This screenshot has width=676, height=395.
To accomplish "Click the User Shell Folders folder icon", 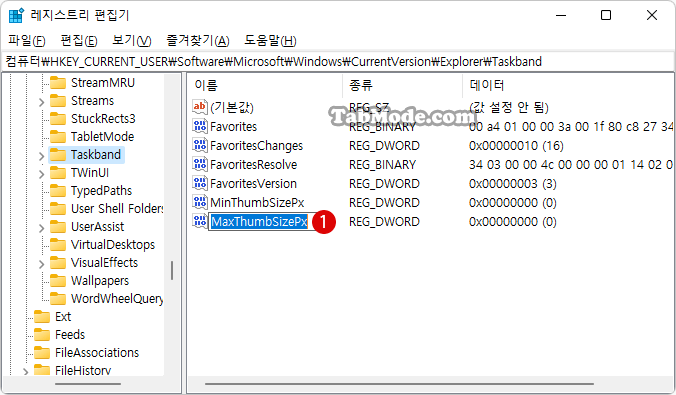I will [58, 209].
